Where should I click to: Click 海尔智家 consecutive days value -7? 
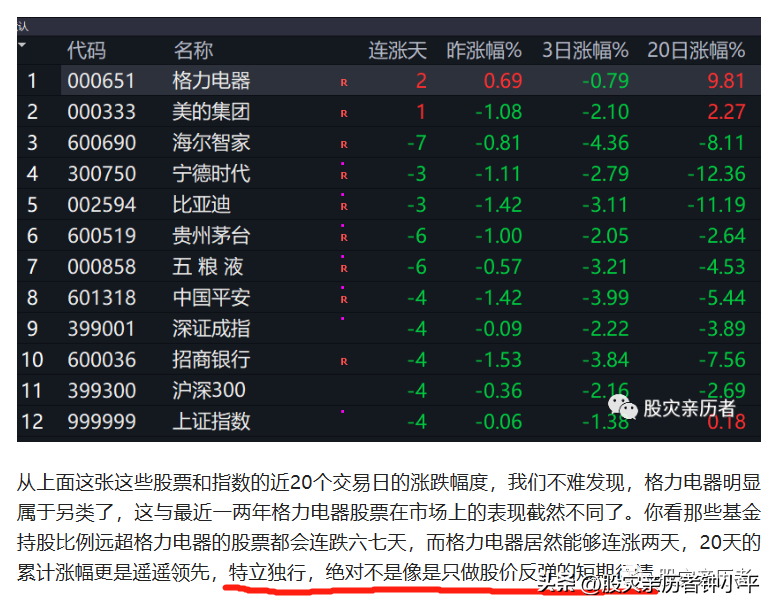pos(417,143)
